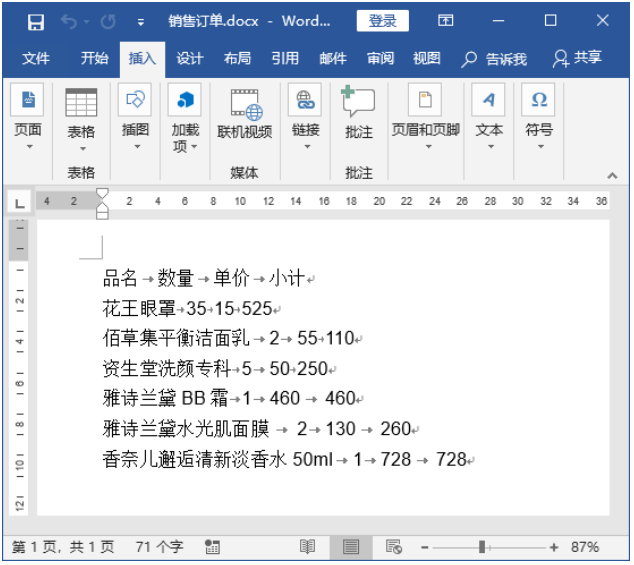The image size is (634, 565).
Task: Expand the 页眉和页脚 dropdown arrow
Action: point(429,147)
